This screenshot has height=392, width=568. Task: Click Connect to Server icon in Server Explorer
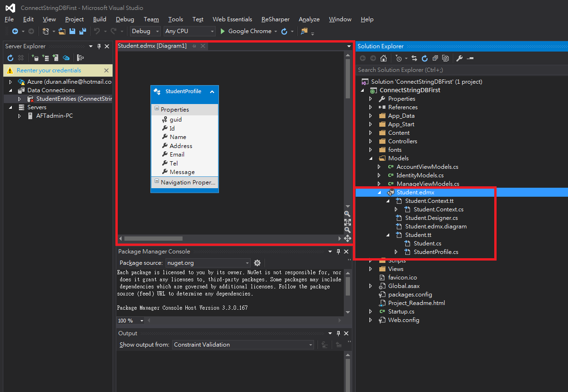(x=45, y=58)
